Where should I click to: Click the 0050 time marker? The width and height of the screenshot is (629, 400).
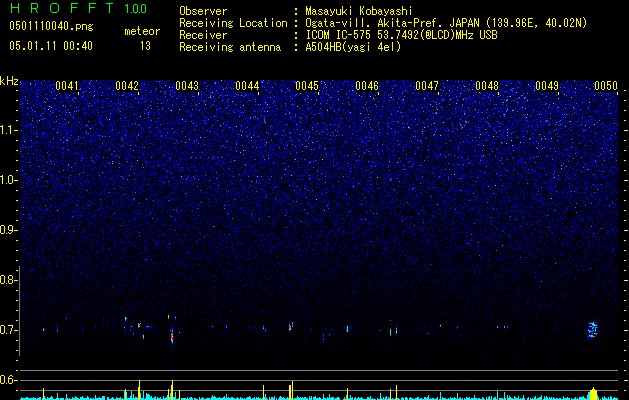point(606,86)
